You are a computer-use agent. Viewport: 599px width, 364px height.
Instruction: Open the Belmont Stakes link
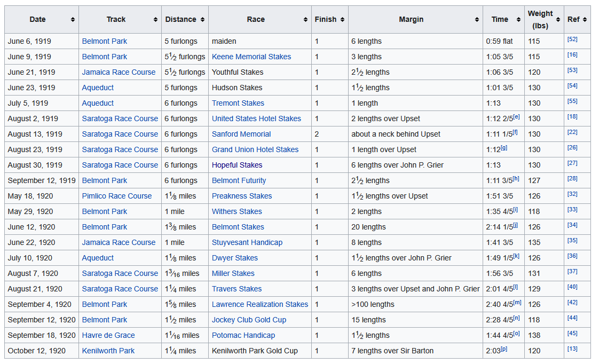click(x=238, y=227)
